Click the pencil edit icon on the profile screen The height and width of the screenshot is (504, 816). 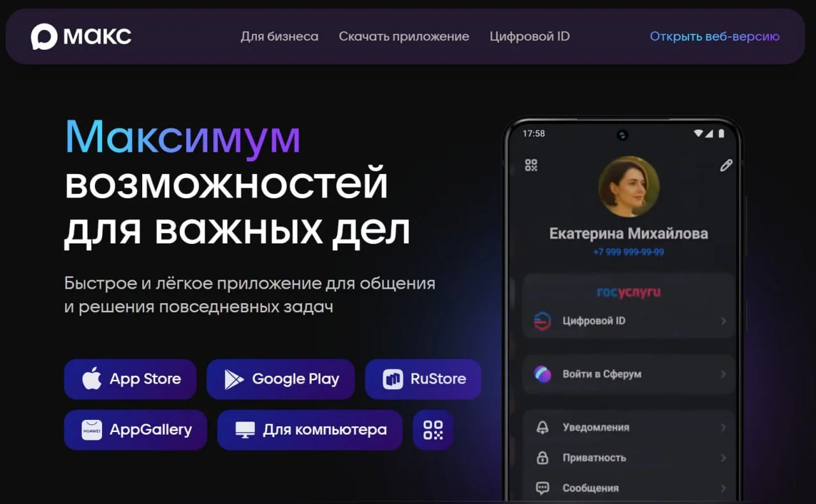click(x=726, y=165)
